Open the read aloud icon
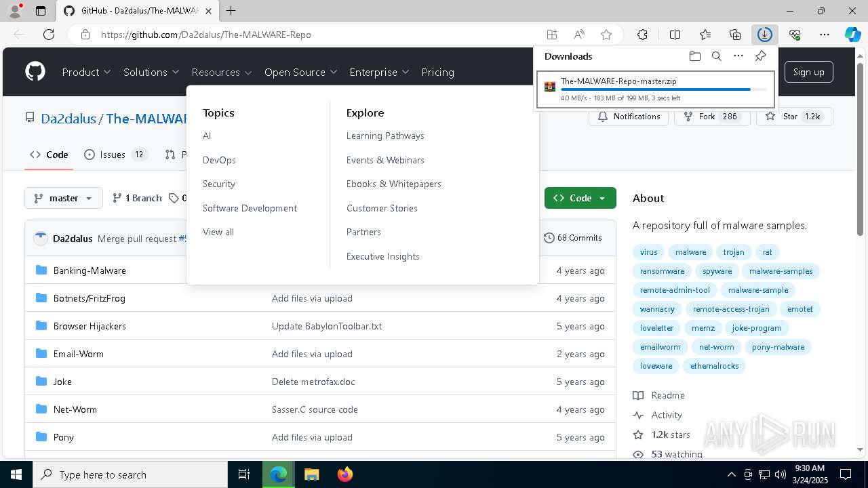Image resolution: width=868 pixels, height=488 pixels. (579, 35)
